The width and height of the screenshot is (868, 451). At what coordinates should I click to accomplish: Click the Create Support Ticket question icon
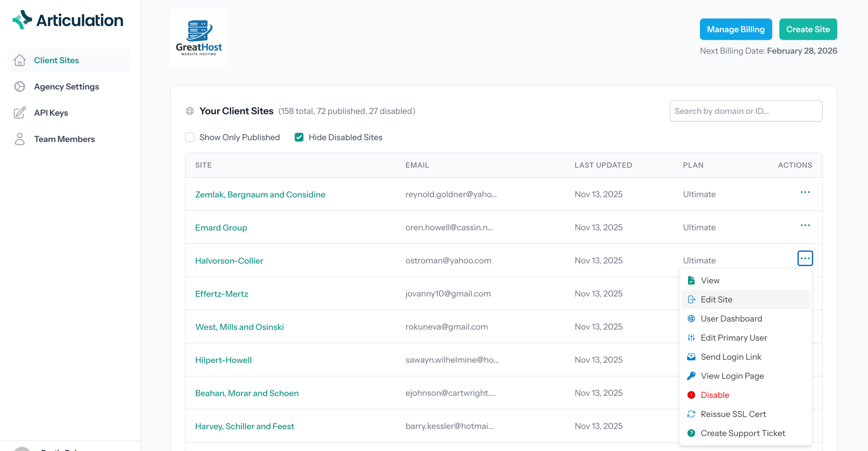pyautogui.click(x=691, y=433)
